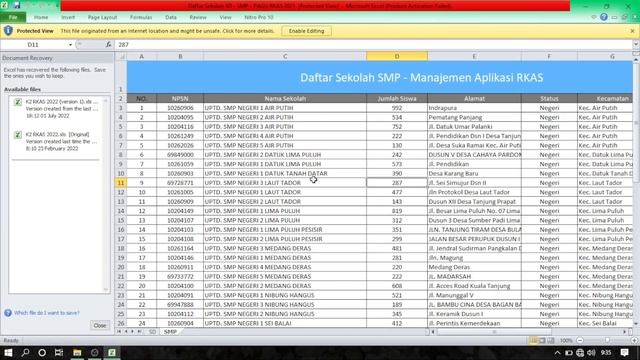Open the volume control in system tray
The height and width of the screenshot is (360, 640).
[591, 353]
